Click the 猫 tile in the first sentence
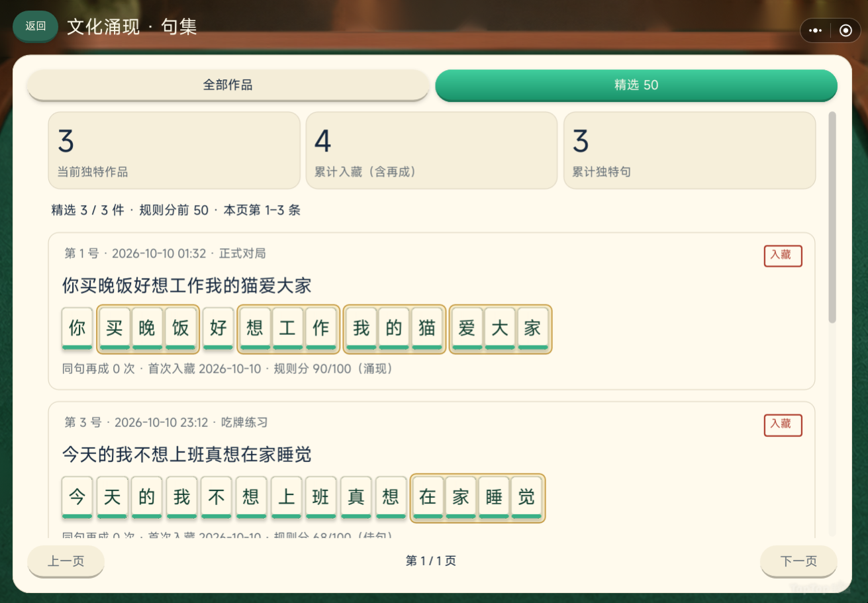868x603 pixels. coord(427,328)
